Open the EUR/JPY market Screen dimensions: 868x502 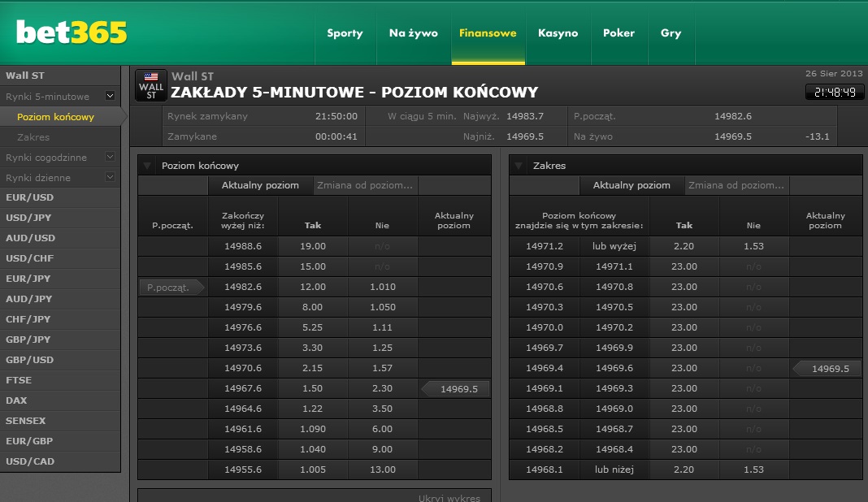[60, 279]
